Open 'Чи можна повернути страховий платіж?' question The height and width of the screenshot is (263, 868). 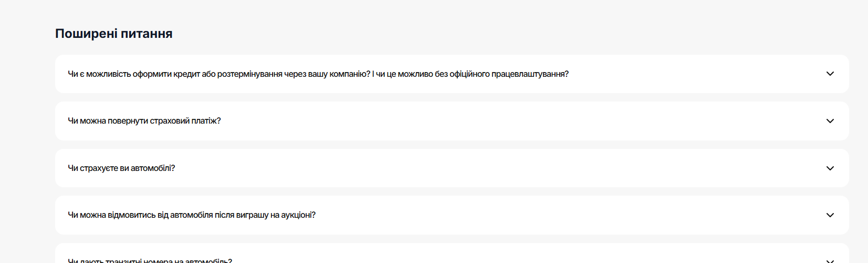[144, 121]
